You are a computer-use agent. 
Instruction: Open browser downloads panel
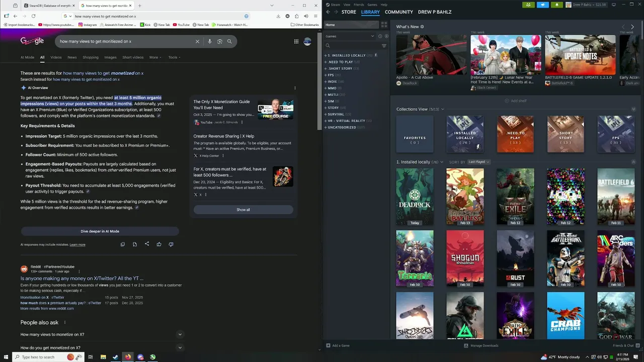tap(278, 16)
